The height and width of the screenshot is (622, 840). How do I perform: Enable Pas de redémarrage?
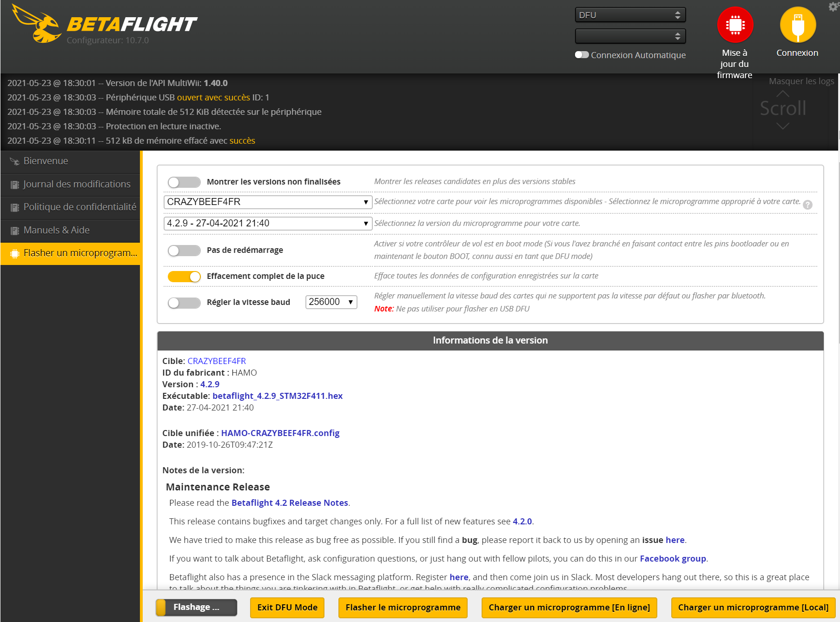tap(184, 250)
